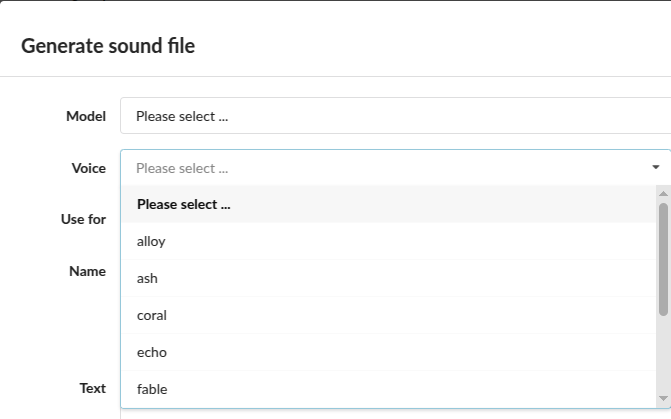Pick coral from the voice list
The image size is (671, 419).
point(151,315)
